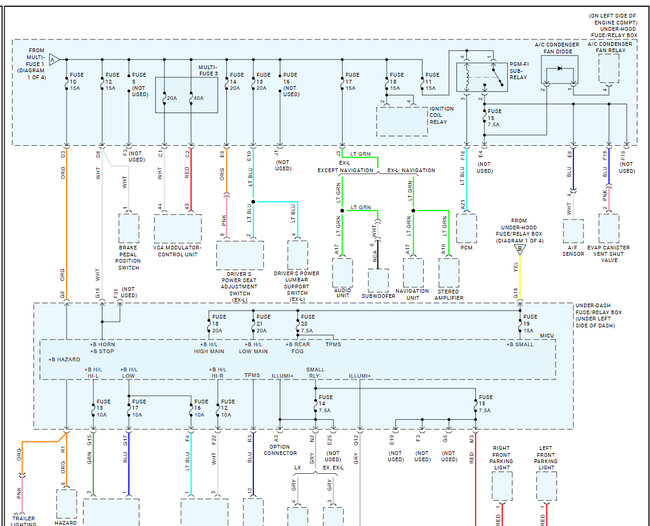
Task: Click the 'FUSE 17 15A' label
Action: [352, 82]
